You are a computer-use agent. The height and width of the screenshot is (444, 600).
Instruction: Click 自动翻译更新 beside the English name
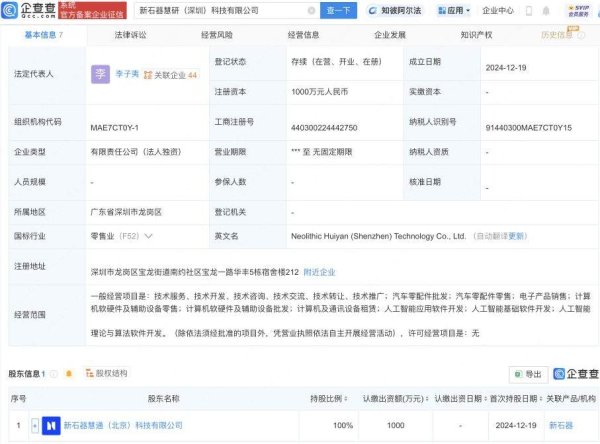[x=500, y=236]
